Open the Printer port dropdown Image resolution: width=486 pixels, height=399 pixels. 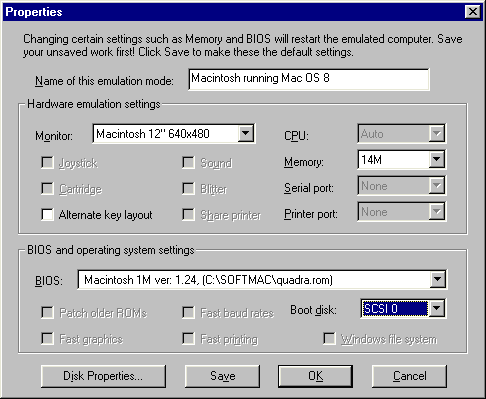[x=436, y=212]
